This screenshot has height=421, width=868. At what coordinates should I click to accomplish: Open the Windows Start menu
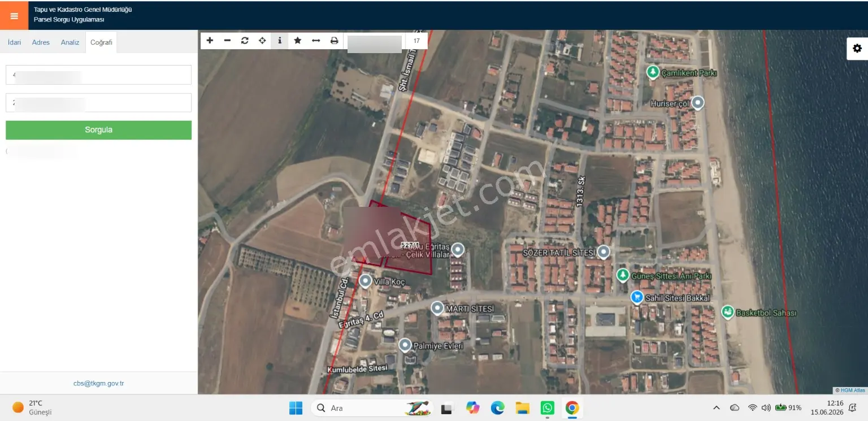tap(296, 407)
